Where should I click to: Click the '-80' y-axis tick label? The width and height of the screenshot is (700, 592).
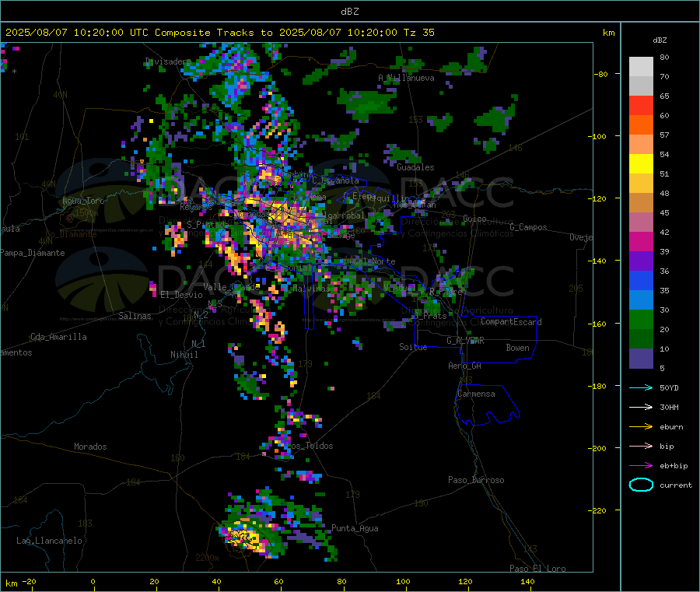coord(600,74)
